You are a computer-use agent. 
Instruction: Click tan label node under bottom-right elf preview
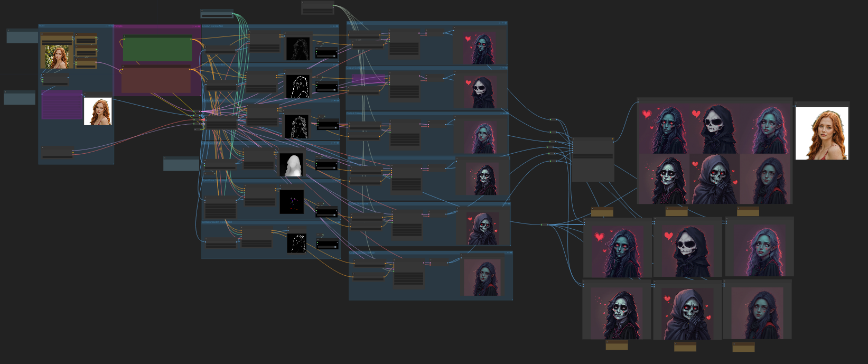pos(743,347)
